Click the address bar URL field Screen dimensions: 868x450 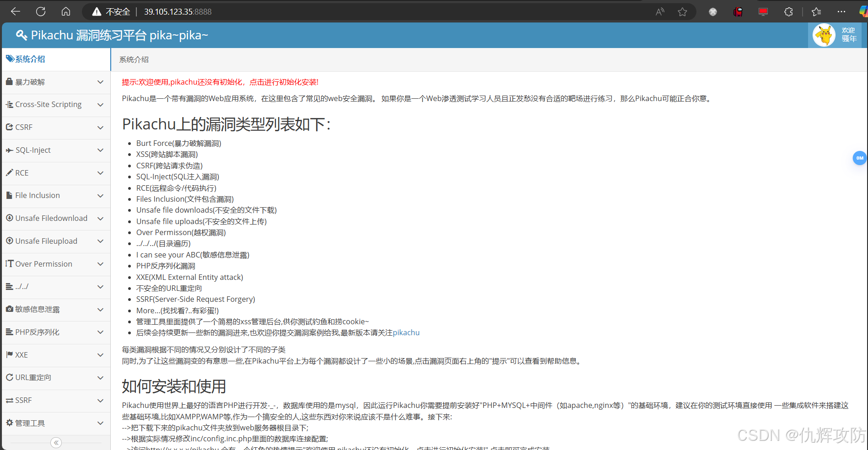pyautogui.click(x=178, y=12)
